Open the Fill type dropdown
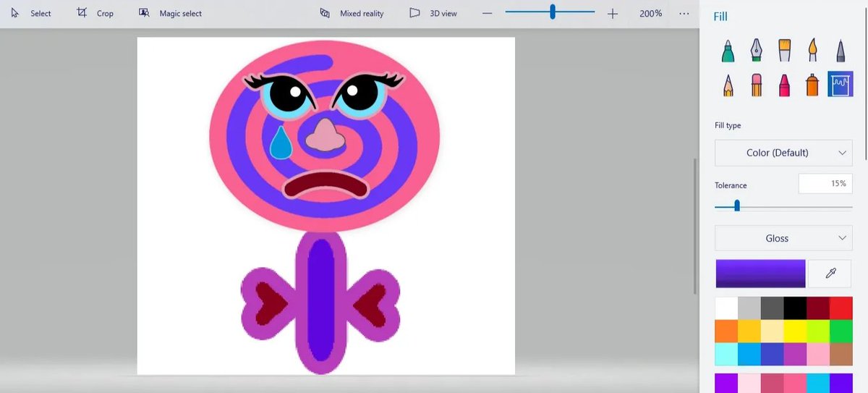868x393 pixels. pos(783,153)
